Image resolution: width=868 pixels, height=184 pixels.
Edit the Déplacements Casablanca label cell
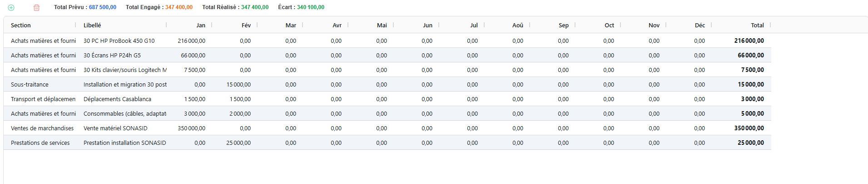[x=117, y=99]
